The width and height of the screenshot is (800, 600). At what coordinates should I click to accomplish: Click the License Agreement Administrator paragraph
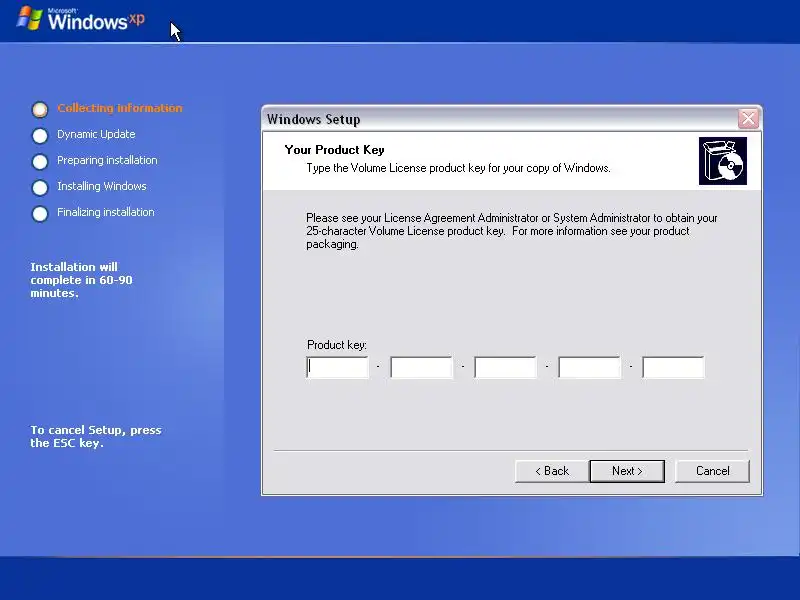coord(512,231)
